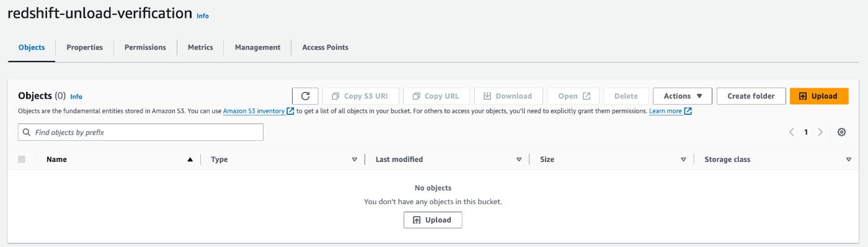Click the Download button in toolbar
The width and height of the screenshot is (868, 247).
pyautogui.click(x=508, y=96)
